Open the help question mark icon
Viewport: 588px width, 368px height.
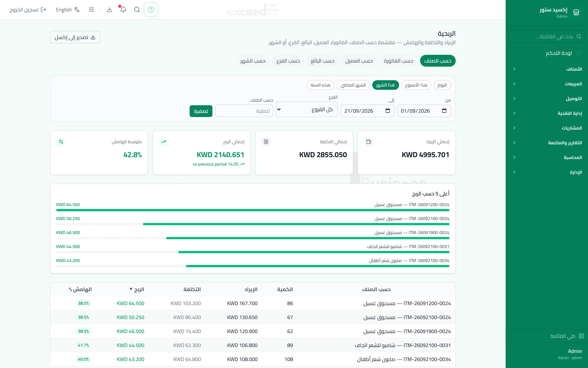(151, 10)
